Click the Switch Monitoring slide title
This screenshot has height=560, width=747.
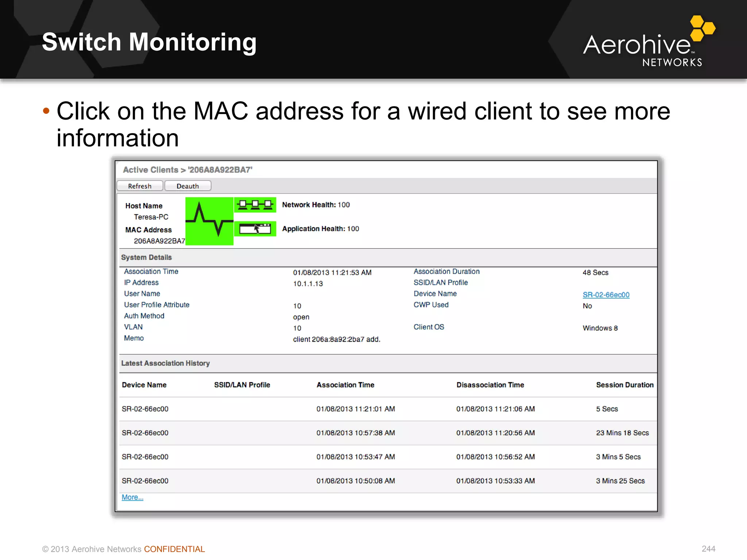point(149,42)
